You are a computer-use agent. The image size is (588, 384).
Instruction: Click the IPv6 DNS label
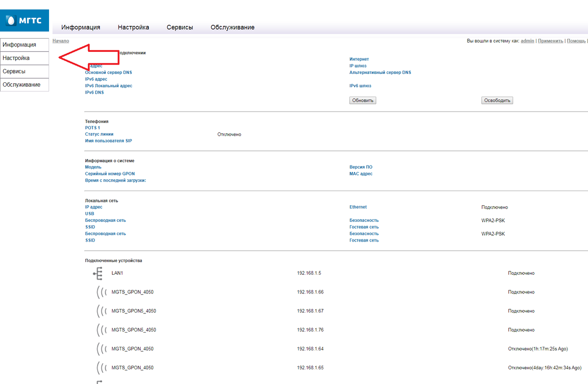[95, 92]
